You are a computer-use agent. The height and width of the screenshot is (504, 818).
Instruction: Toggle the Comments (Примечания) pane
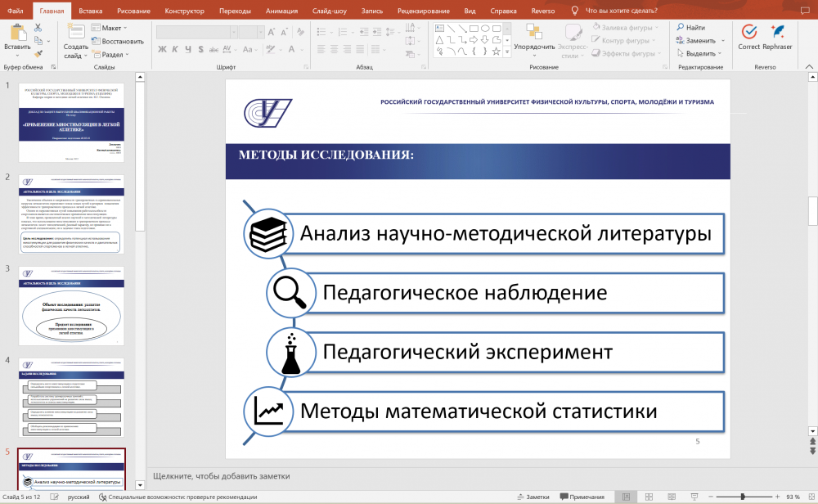tap(582, 497)
